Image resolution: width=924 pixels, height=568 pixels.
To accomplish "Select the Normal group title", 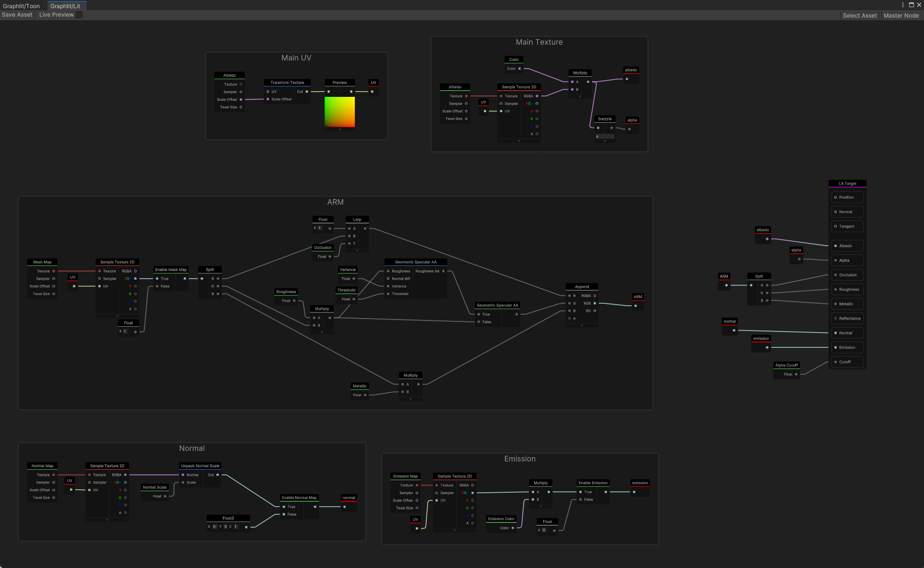I will point(192,448).
